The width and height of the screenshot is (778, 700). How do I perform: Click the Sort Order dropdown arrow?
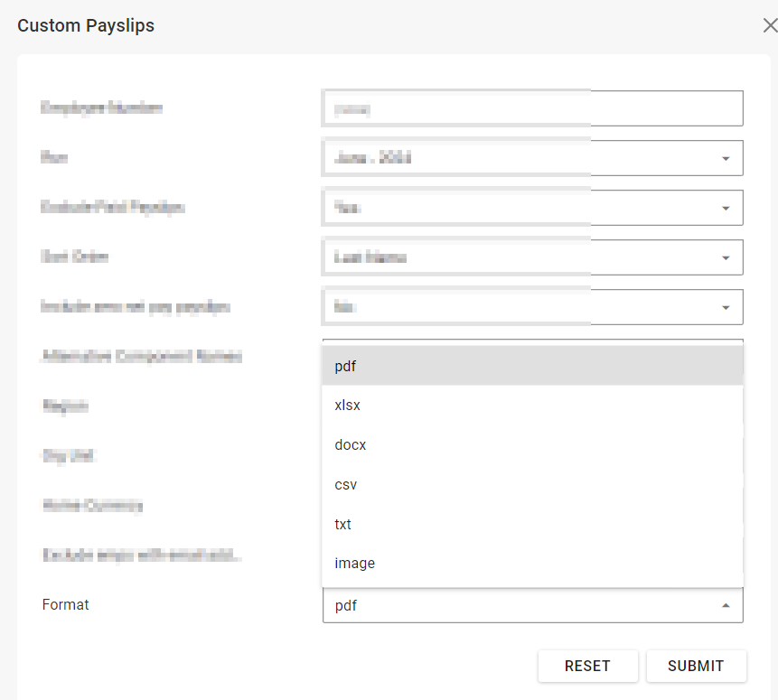coord(726,258)
